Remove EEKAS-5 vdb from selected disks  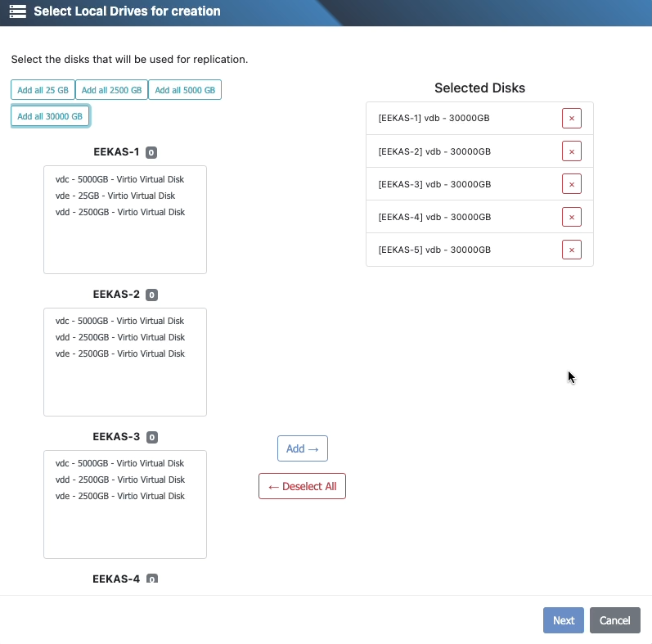pyautogui.click(x=571, y=250)
